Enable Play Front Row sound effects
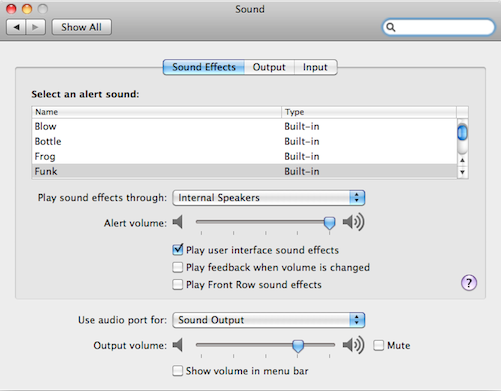 coord(178,285)
